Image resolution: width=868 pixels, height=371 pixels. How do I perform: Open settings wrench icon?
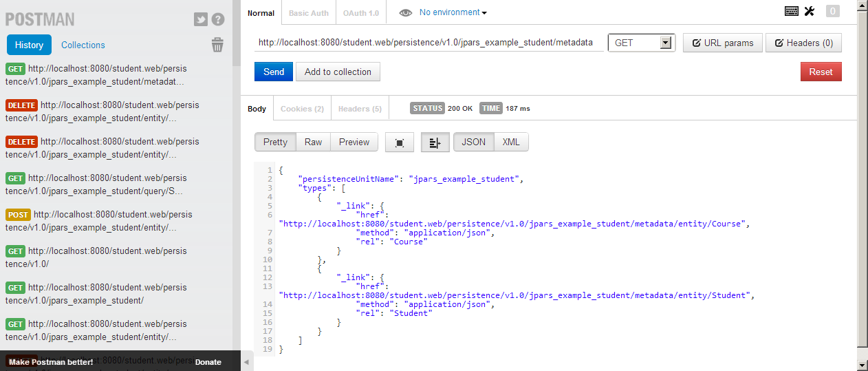pos(809,11)
